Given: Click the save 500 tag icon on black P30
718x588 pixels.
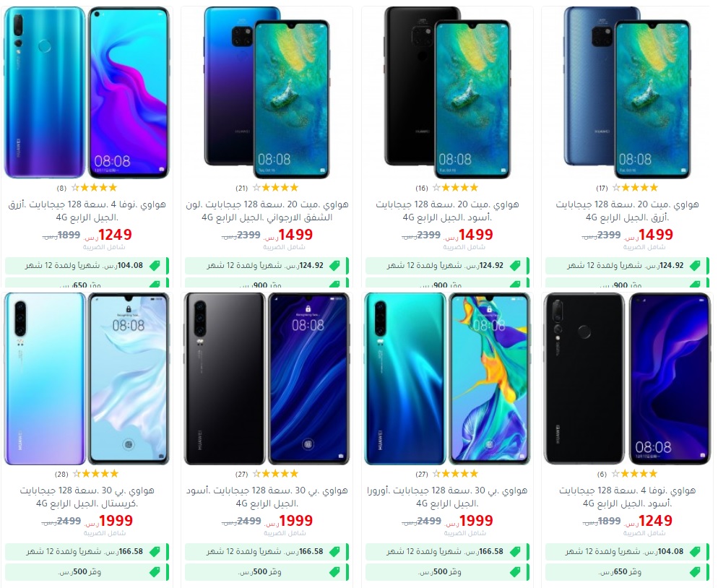Looking at the screenshot, I should (x=335, y=572).
